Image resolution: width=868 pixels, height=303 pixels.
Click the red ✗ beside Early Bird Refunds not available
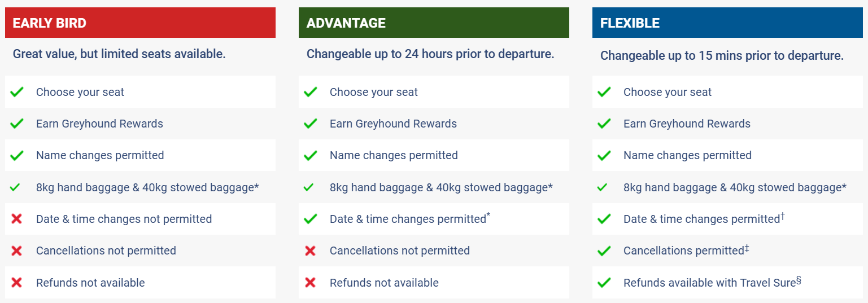coord(17,282)
